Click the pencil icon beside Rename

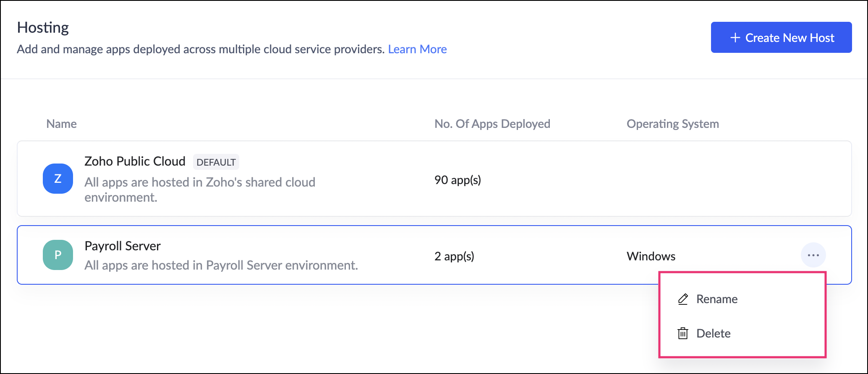(x=683, y=299)
